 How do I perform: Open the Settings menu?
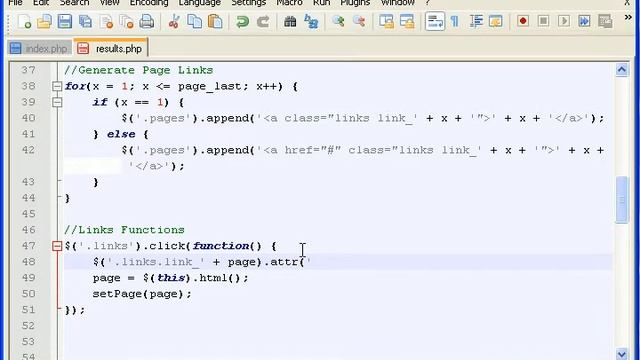click(249, 3)
